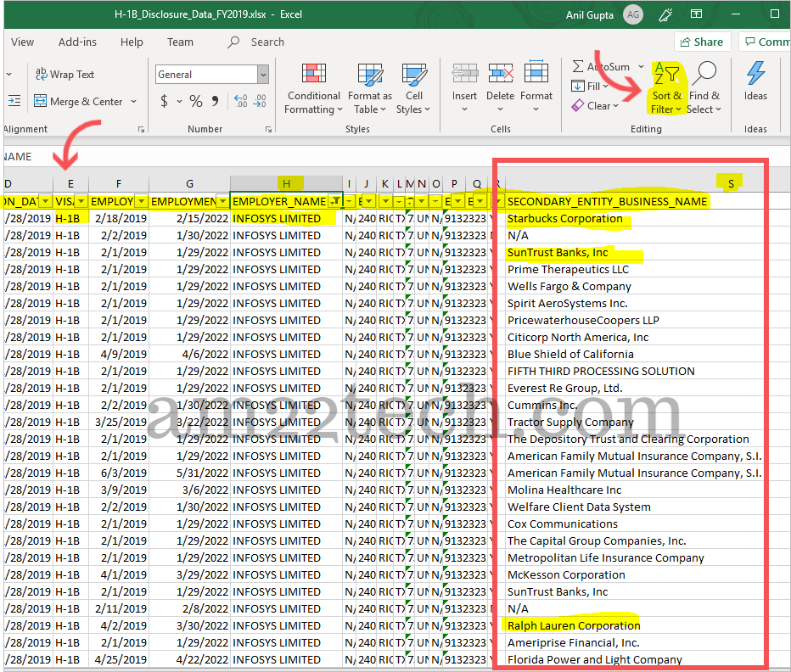Click Increase Decimal
The width and height of the screenshot is (791, 672).
tap(241, 102)
